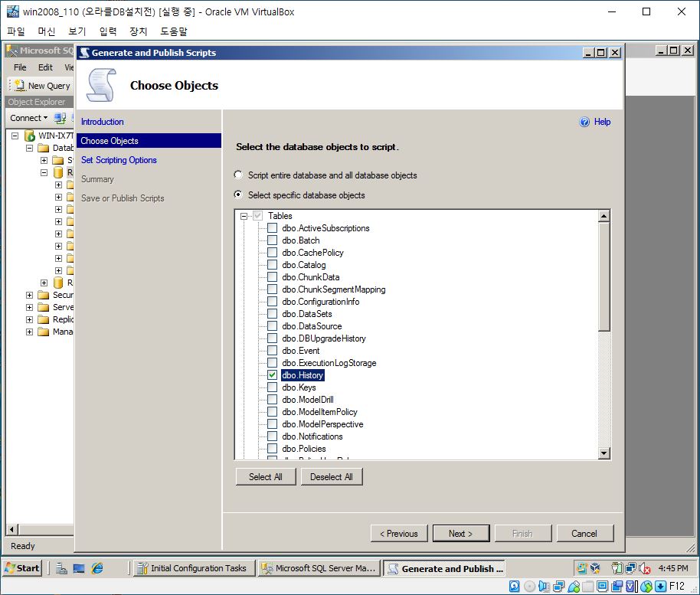Click the muted volume tray icon

[645, 568]
